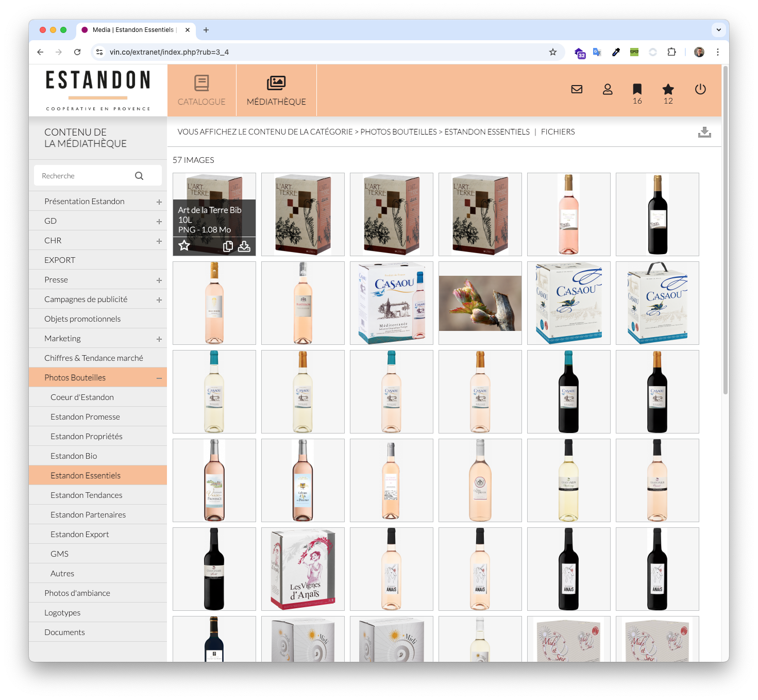Open the messages envelope icon
The width and height of the screenshot is (758, 700).
point(577,89)
